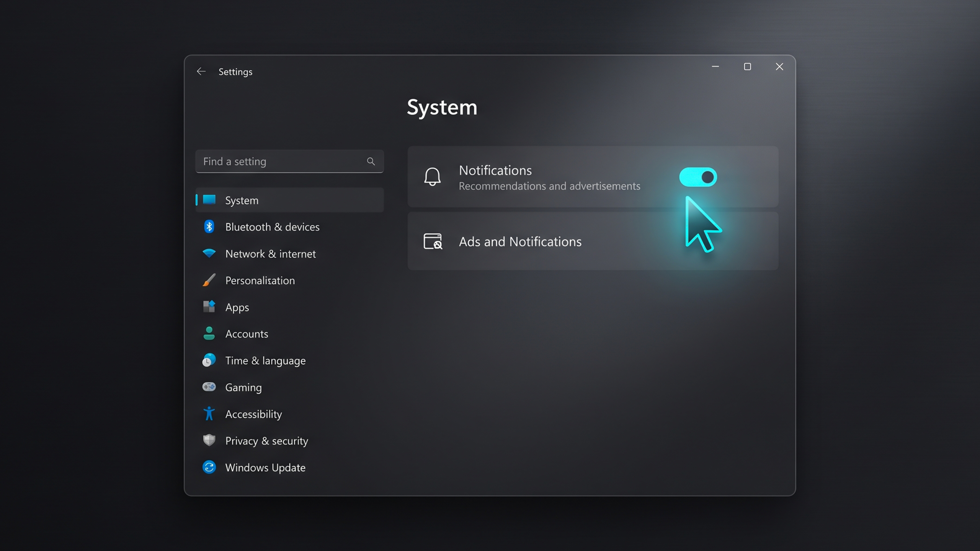Click the Network wifi icon in the sidebar
The height and width of the screenshot is (551, 980).
(x=209, y=253)
